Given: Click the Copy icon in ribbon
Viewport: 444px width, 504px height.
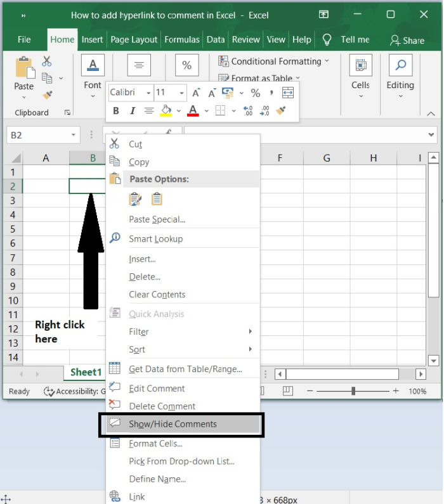Looking at the screenshot, I should pos(47,78).
